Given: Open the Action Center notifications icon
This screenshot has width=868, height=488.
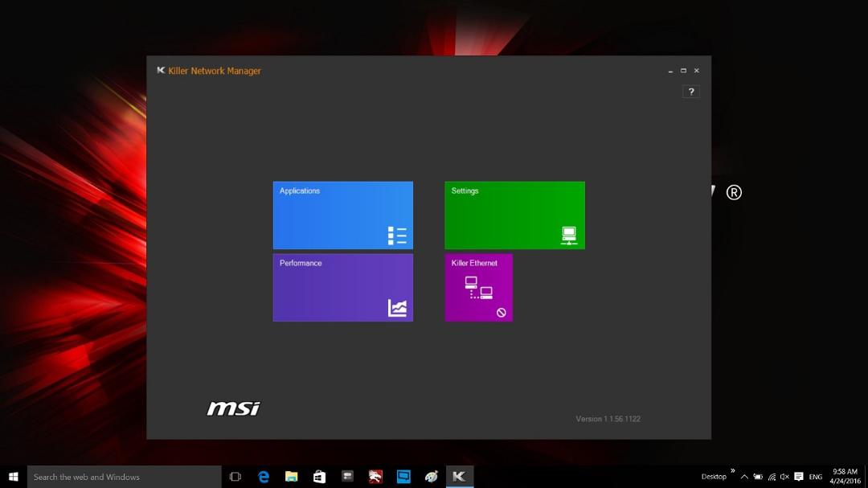Looking at the screenshot, I should pyautogui.click(x=799, y=477).
